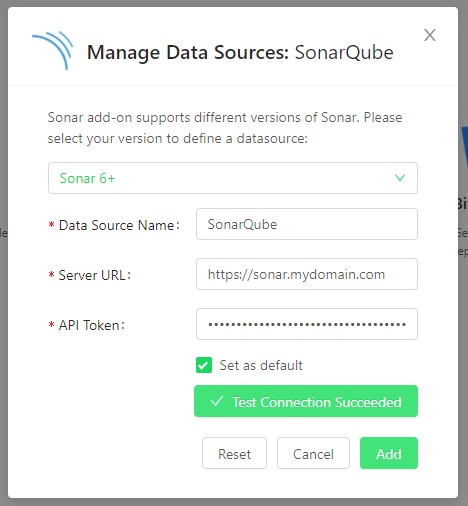Screen dimensions: 468x506
Task: Click into the Server URL field
Action: tap(307, 274)
